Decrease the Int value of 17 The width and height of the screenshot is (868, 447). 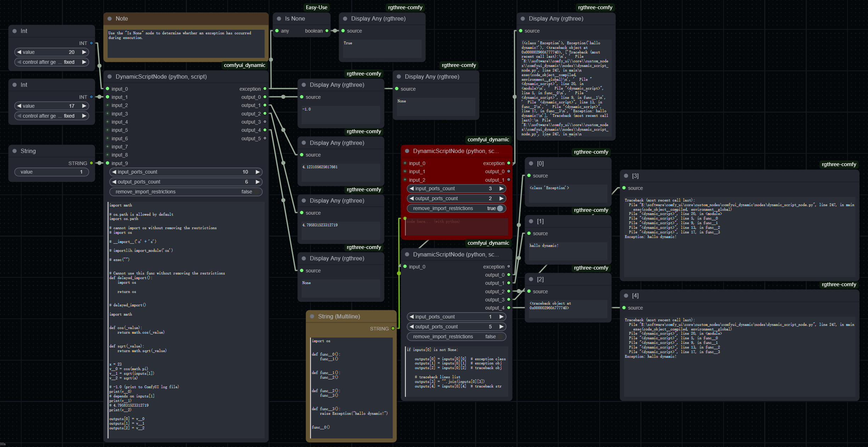point(19,106)
